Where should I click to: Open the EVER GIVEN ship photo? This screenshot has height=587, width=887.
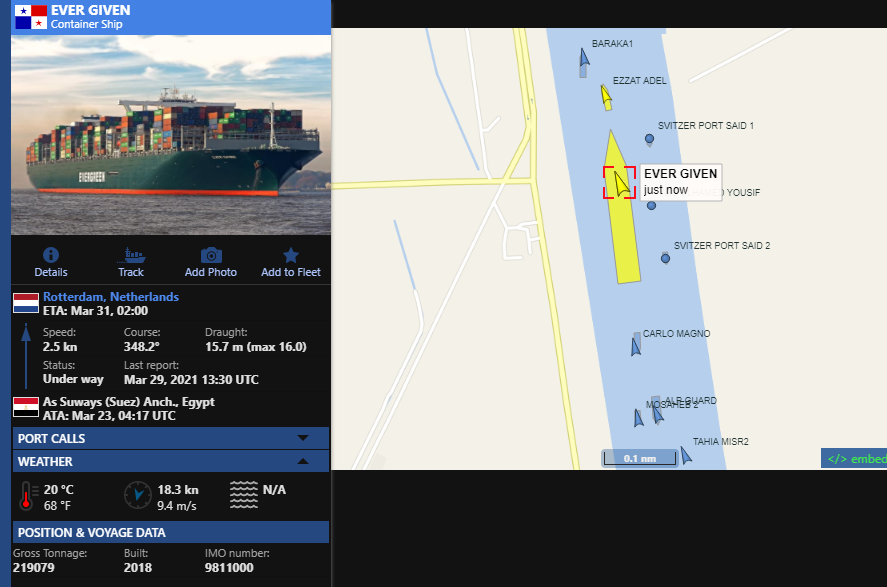tap(171, 135)
